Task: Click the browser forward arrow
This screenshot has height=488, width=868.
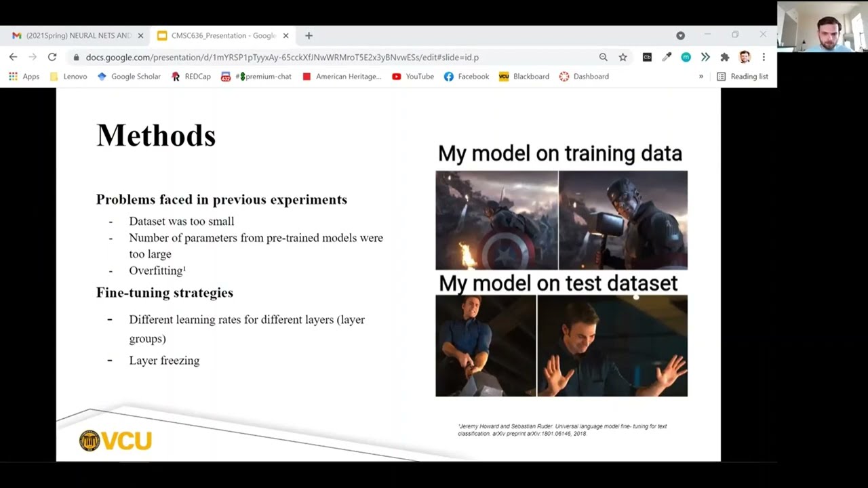Action: pyautogui.click(x=33, y=58)
